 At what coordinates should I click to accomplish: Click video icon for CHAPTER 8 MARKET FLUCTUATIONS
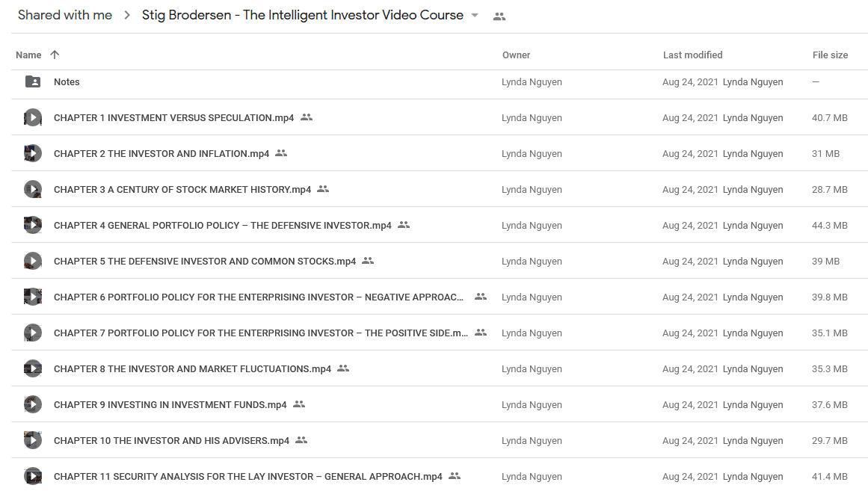pos(33,368)
